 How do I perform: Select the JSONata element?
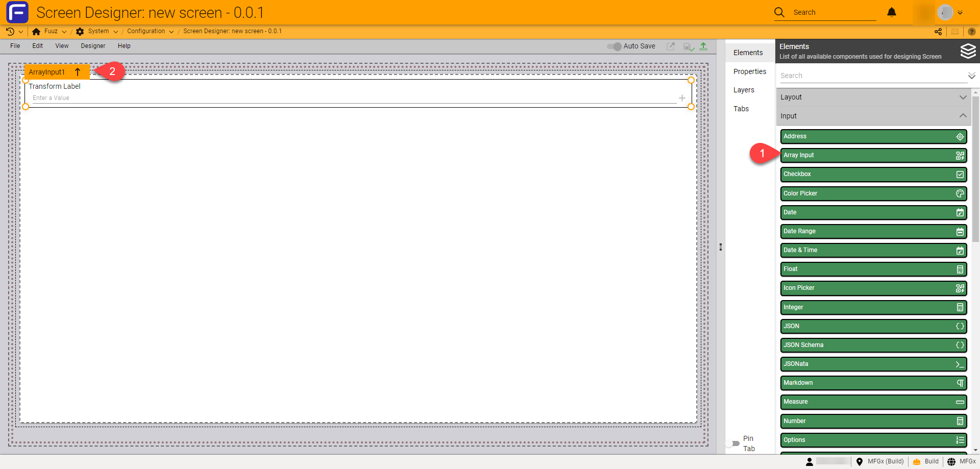pos(873,364)
